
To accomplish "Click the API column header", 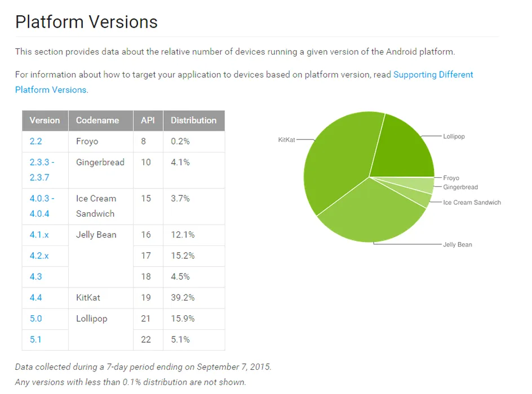I will point(148,120).
